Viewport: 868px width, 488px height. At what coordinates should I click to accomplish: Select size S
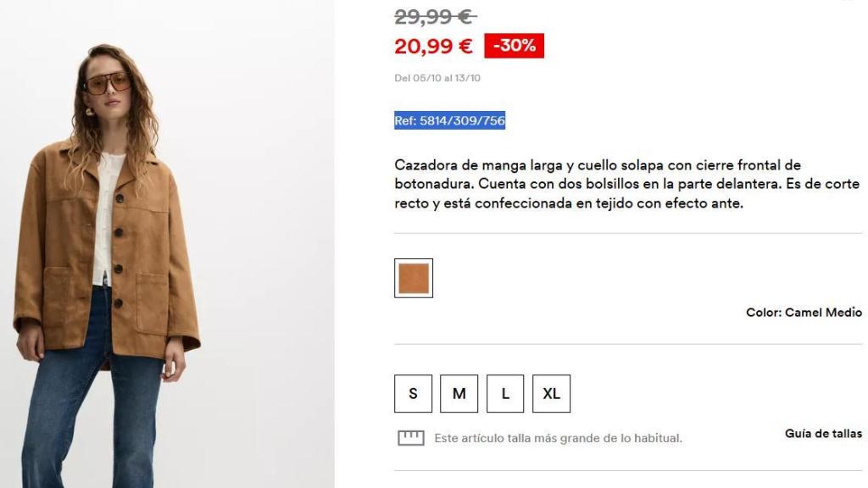pos(413,393)
